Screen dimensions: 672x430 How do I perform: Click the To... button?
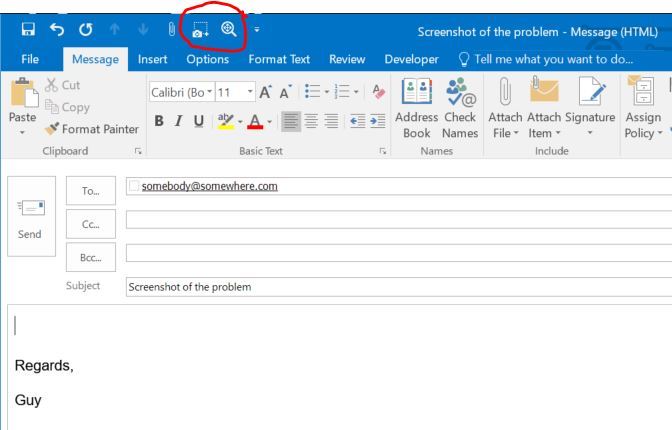tap(91, 191)
